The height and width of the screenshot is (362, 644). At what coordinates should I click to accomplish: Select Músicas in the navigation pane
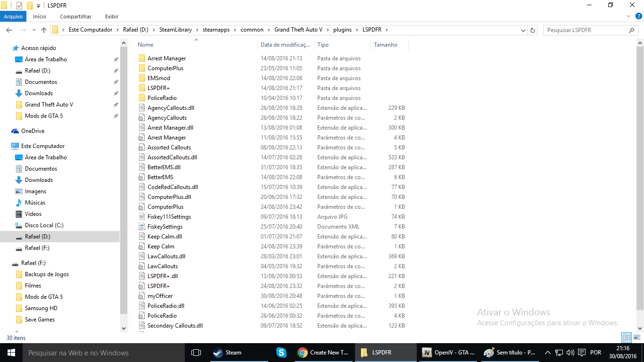[35, 203]
